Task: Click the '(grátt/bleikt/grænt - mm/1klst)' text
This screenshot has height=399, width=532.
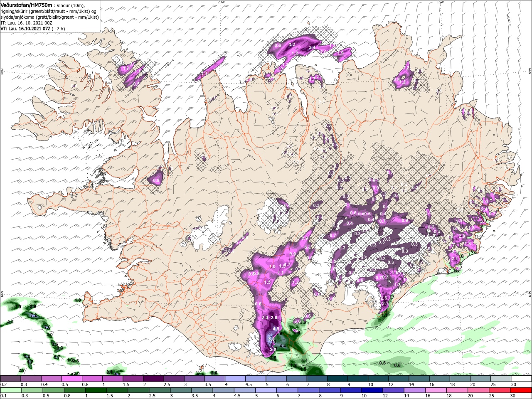Action: click(67, 17)
